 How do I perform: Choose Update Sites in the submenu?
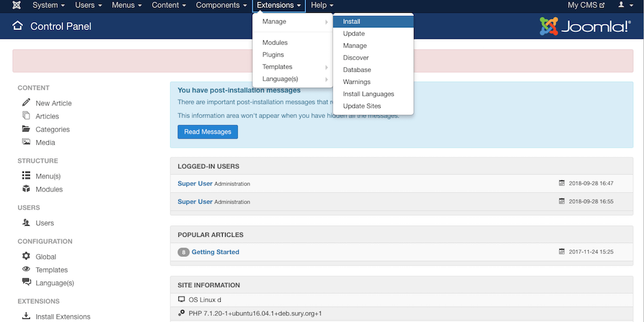(x=362, y=106)
